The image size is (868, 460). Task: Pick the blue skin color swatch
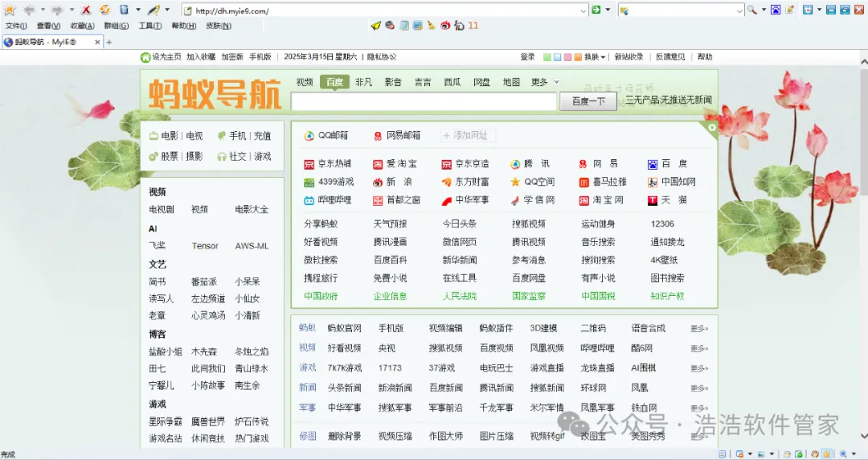pyautogui.click(x=558, y=57)
